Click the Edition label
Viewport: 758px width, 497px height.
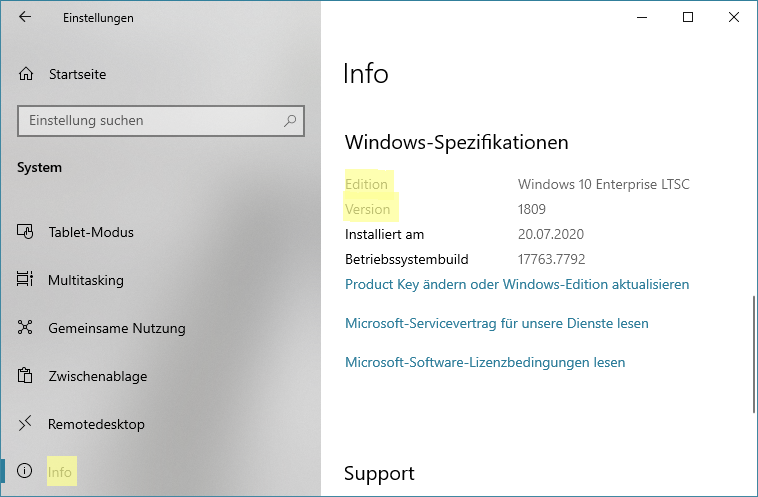(366, 184)
